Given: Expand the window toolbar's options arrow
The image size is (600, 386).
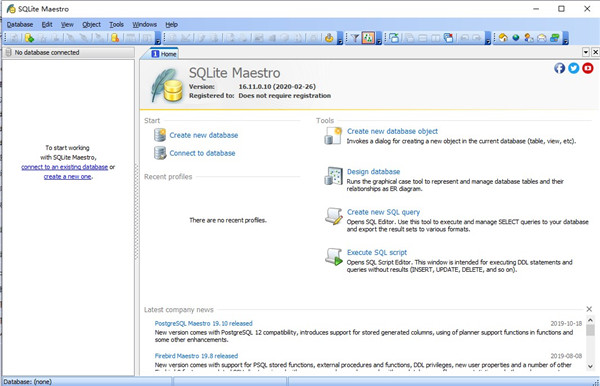Looking at the screenshot, I should pos(488,38).
